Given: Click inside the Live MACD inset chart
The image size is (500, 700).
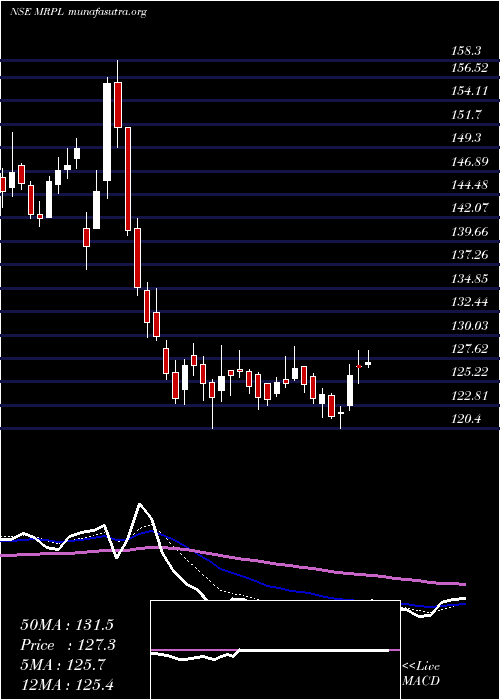Looking at the screenshot, I should click(x=275, y=650).
